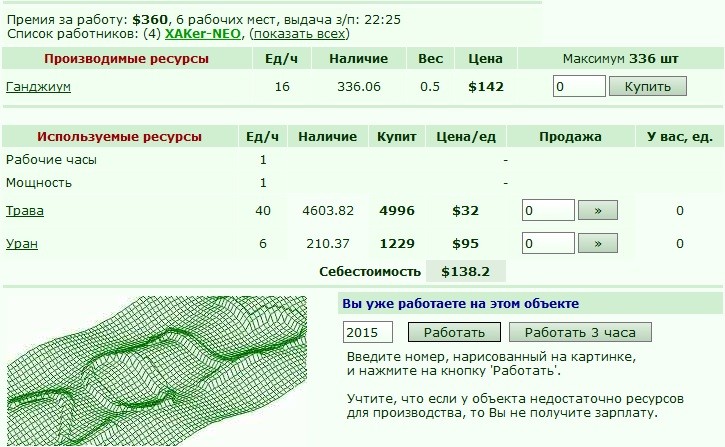Click the Уран stock value 210.37

(328, 244)
